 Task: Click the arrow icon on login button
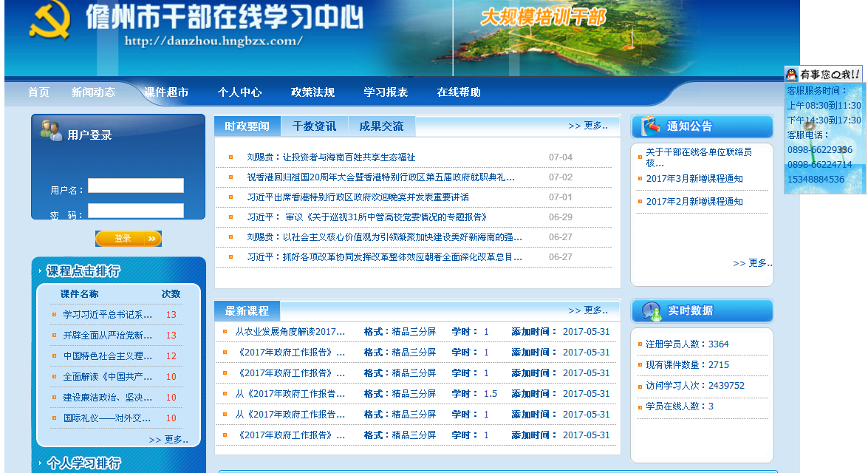151,239
